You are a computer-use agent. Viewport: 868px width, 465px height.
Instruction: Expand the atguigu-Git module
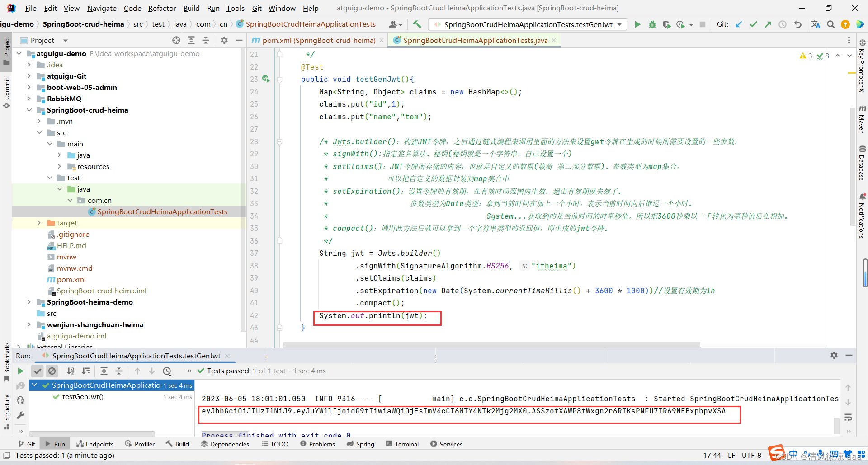tap(29, 76)
